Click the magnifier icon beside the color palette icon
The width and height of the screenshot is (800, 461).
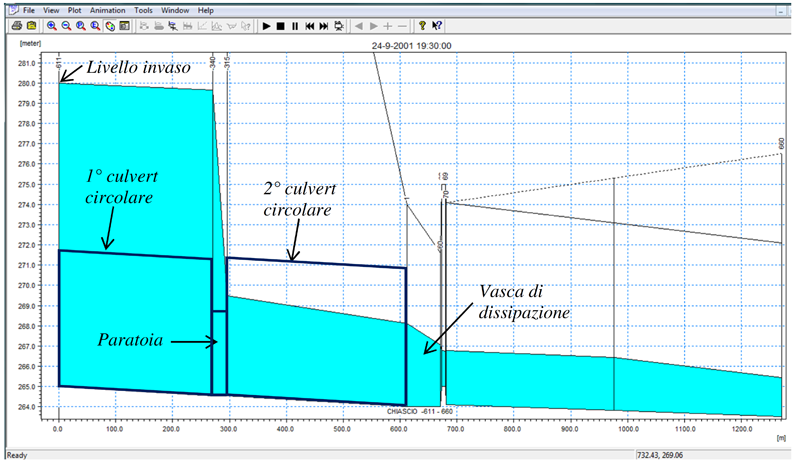(x=95, y=25)
